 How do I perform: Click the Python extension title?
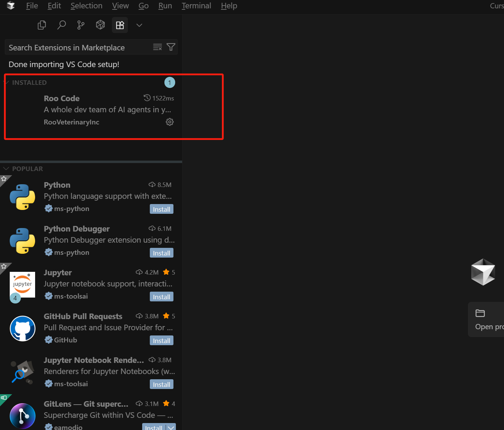pyautogui.click(x=57, y=185)
